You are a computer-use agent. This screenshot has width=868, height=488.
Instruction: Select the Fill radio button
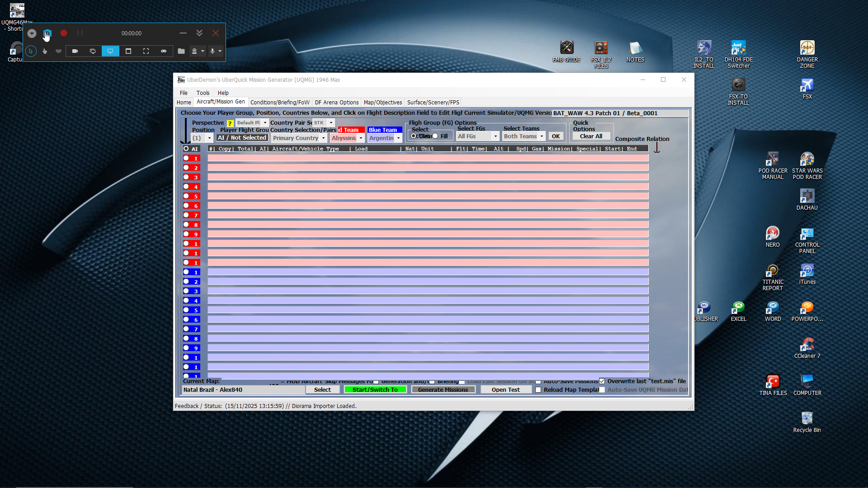435,136
